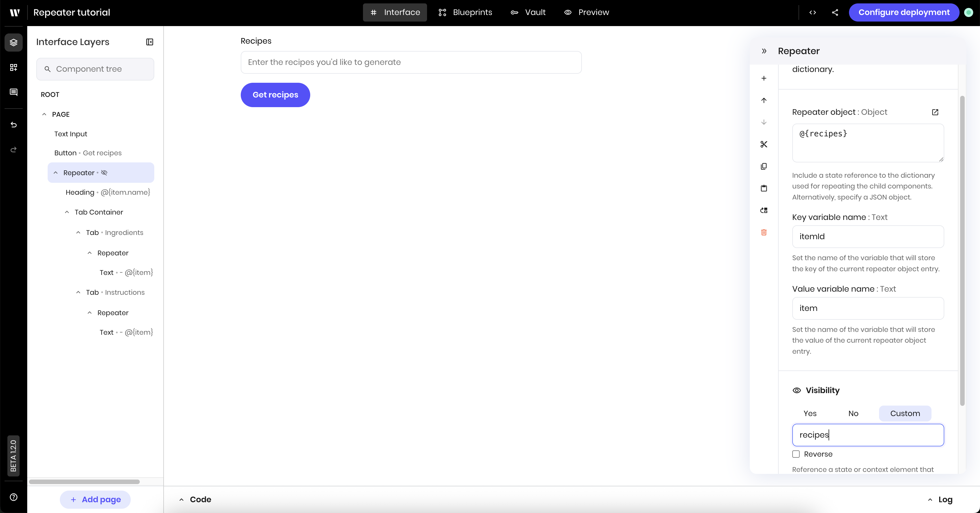Collapse the selected Repeater tree node
This screenshot has width=980, height=513.
(56, 173)
